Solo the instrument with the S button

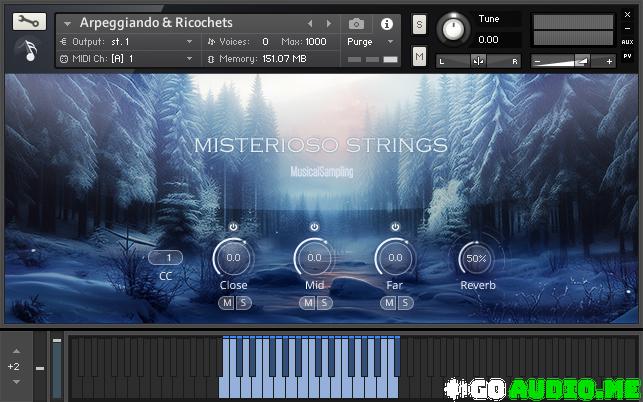click(419, 23)
